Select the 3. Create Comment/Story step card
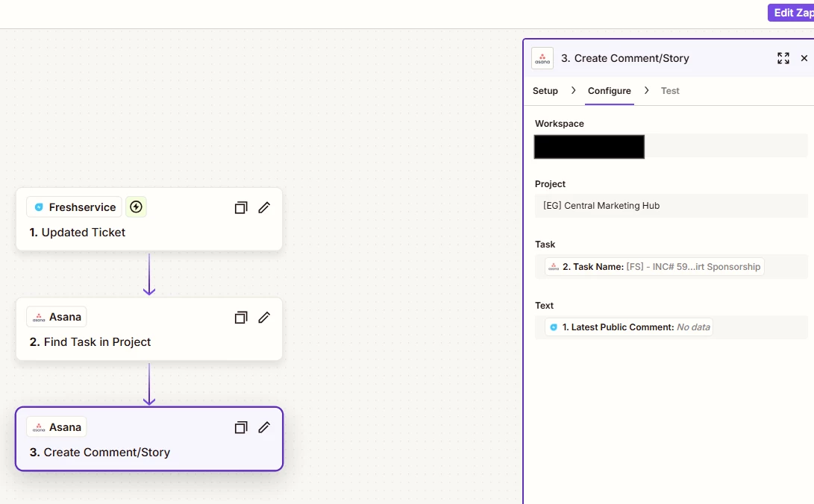Image resolution: width=814 pixels, height=504 pixels. [149, 439]
